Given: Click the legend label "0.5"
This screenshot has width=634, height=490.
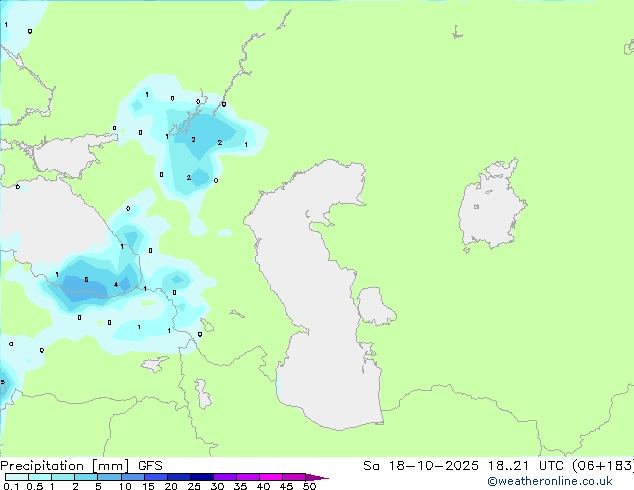Looking at the screenshot, I should pos(35,486).
